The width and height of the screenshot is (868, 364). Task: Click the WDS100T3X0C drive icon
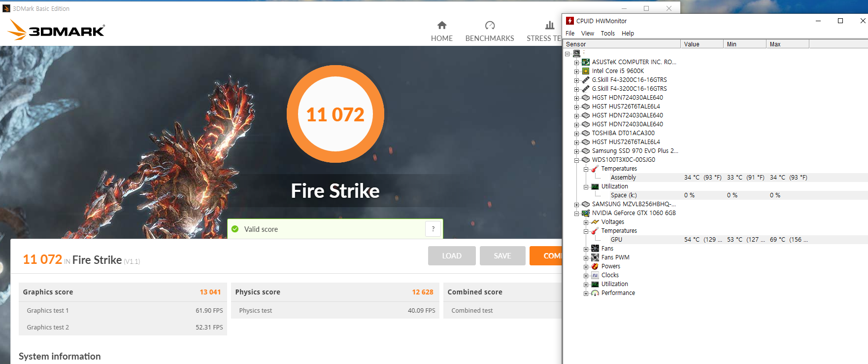586,160
